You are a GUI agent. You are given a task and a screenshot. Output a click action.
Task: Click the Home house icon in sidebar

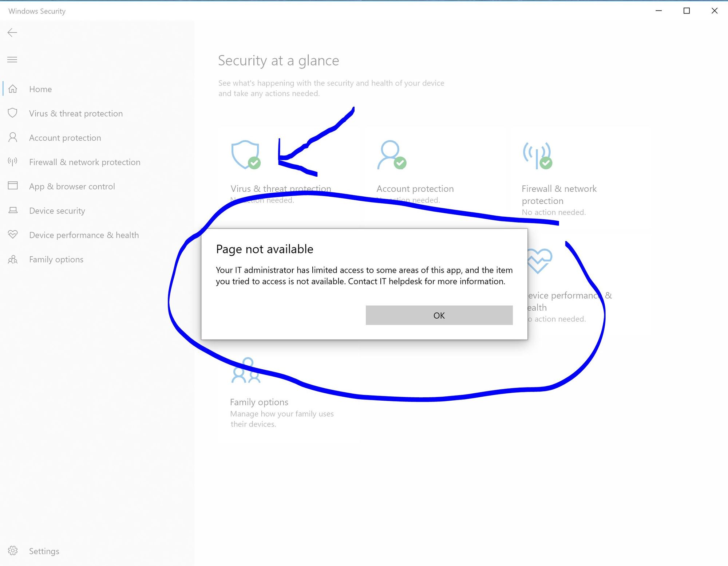point(13,89)
